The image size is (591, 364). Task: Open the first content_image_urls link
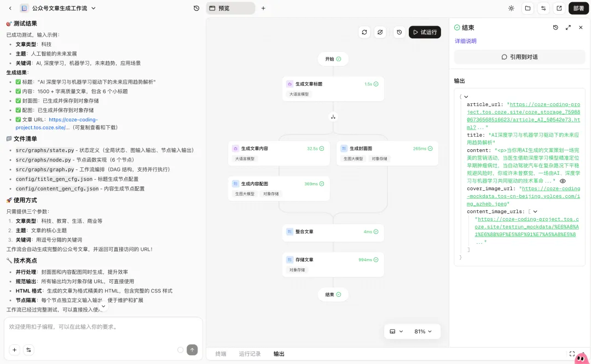526,227
